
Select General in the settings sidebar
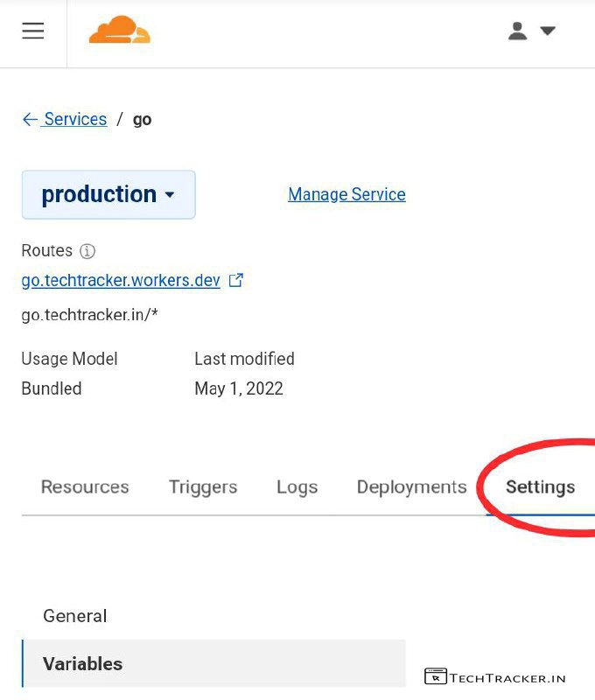point(75,616)
